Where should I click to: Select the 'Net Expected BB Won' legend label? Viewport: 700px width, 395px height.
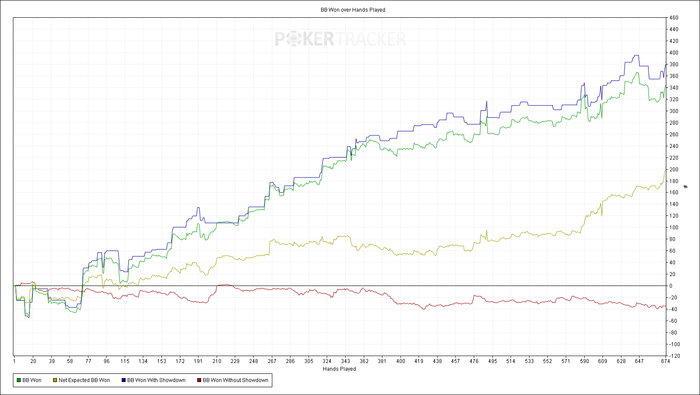point(84,380)
